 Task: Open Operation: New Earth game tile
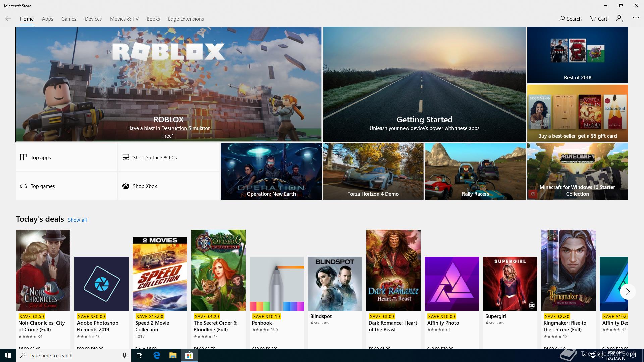tap(271, 172)
